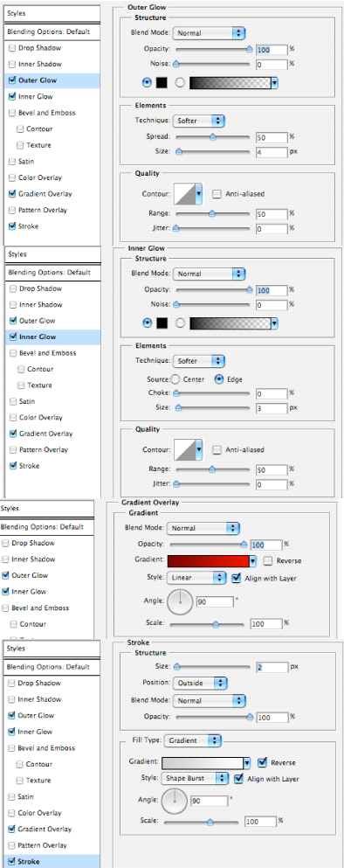
Task: Click the Choke slider in Inner Glow
Action: [x=212, y=393]
